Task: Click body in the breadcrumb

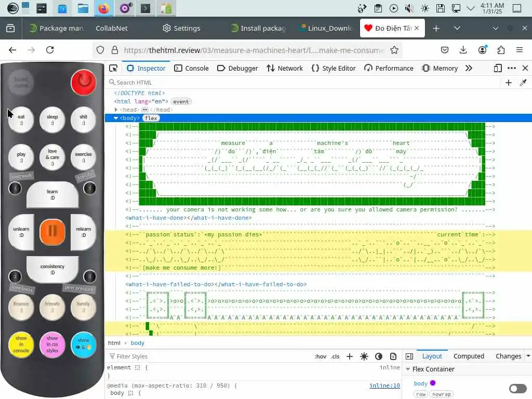Action: (137, 343)
